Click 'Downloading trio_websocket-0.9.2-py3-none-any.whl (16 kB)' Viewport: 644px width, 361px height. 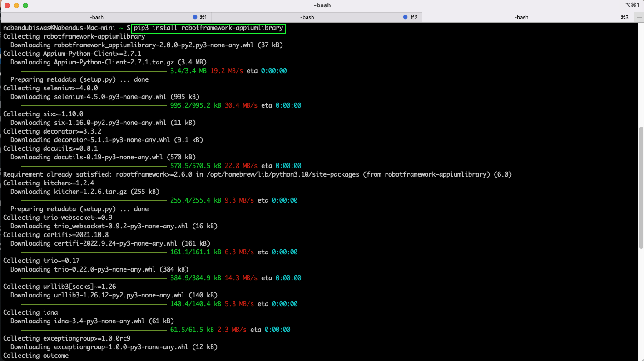(x=114, y=226)
